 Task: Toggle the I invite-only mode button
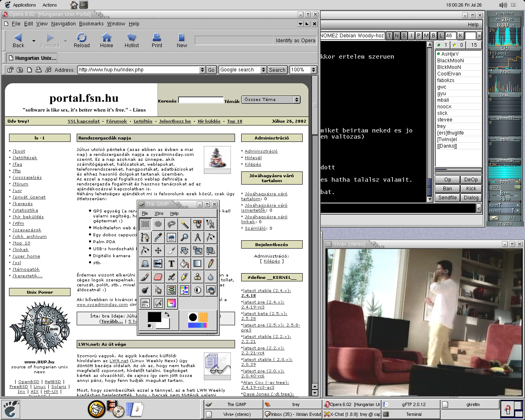pyautogui.click(x=411, y=36)
